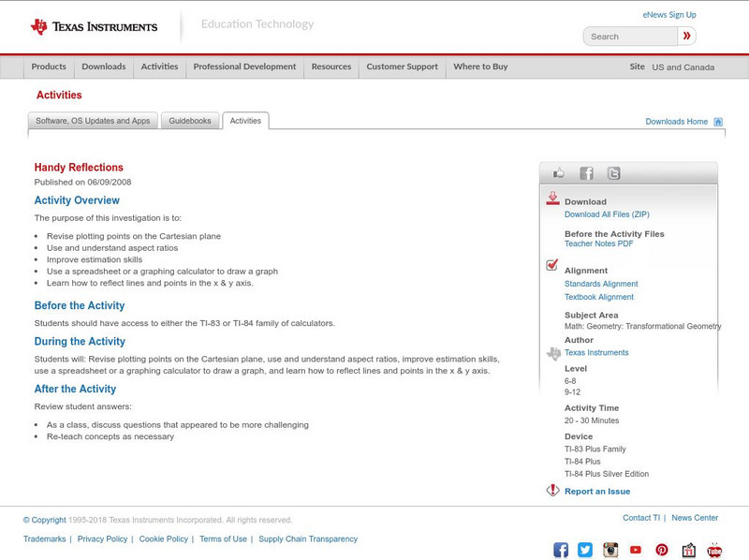Screen dimensions: 749x560
Task: Click the red Activities page heading
Action: [59, 96]
